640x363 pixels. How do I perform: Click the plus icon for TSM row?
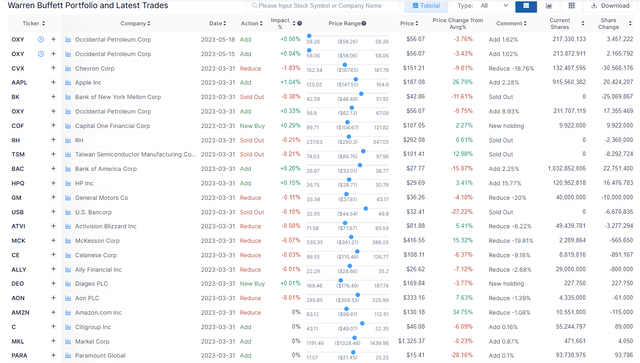53,154
